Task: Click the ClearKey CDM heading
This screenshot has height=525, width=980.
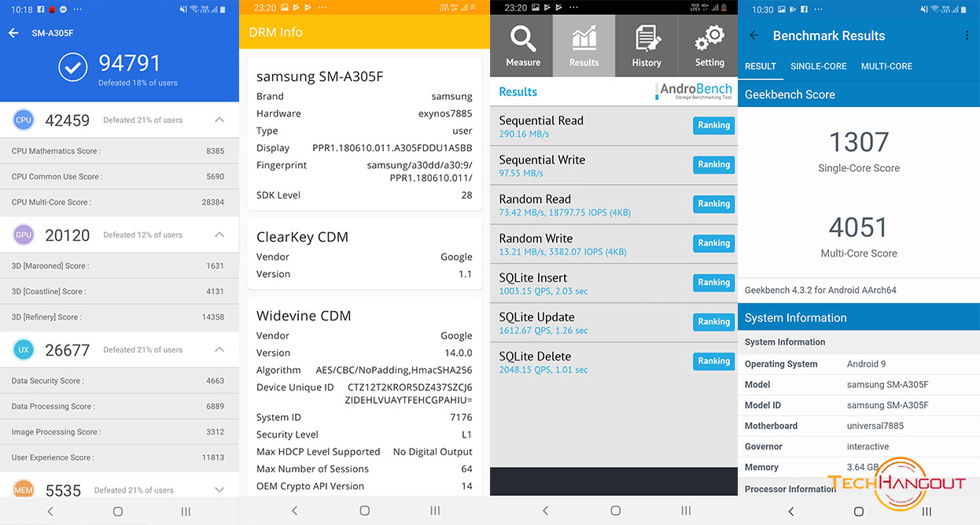Action: 302,237
